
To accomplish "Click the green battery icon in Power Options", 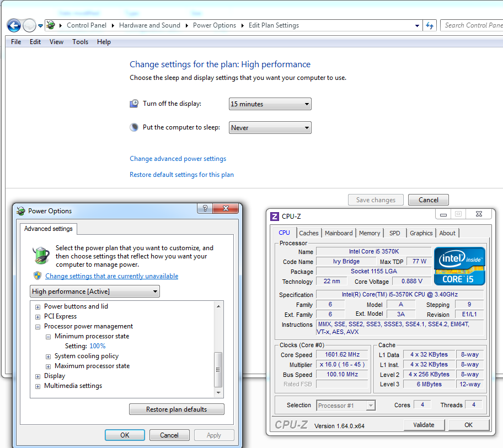I will point(41,255).
